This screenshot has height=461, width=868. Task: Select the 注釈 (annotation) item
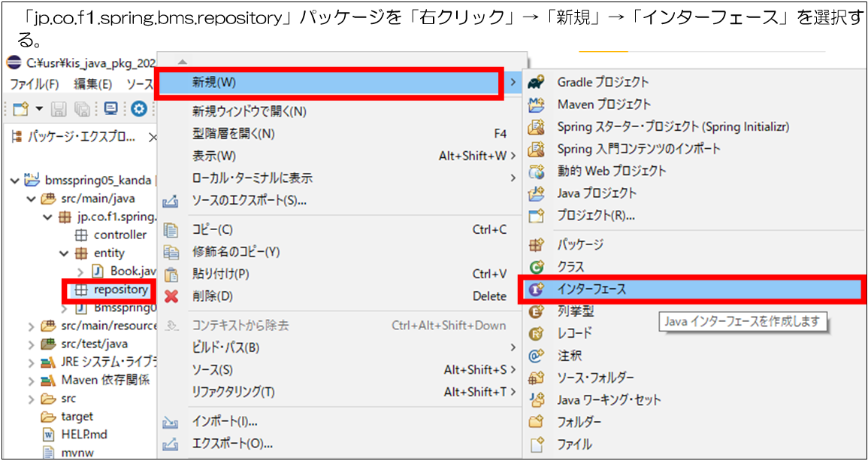point(569,356)
